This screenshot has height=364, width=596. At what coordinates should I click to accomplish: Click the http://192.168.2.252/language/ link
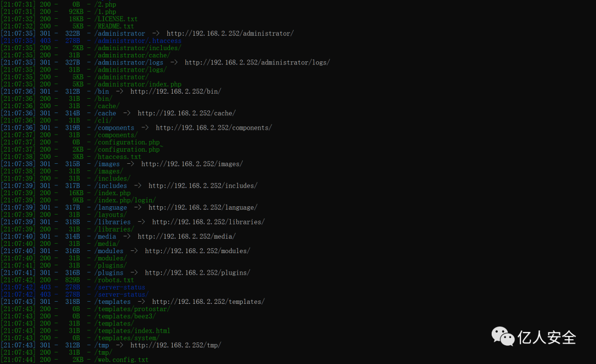point(203,207)
